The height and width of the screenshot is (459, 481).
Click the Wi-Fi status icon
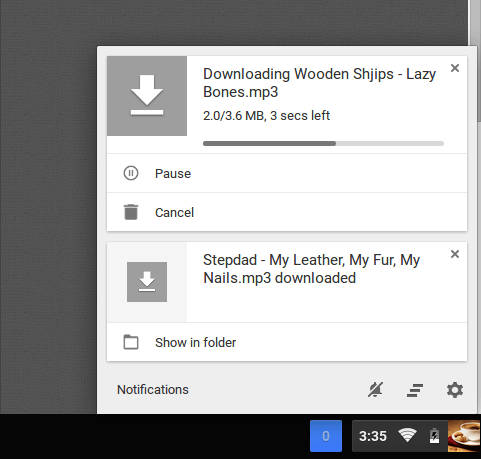pos(407,435)
